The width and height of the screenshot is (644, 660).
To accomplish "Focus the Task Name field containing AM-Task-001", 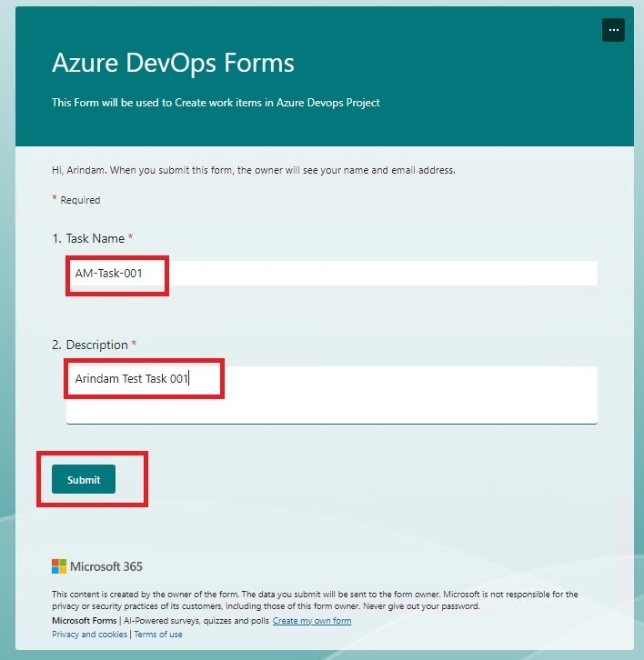I will [332, 273].
